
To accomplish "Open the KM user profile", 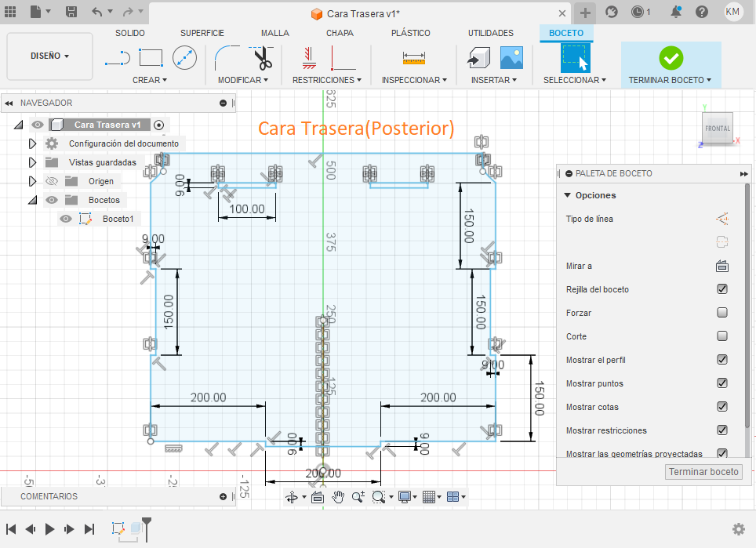I will click(732, 12).
